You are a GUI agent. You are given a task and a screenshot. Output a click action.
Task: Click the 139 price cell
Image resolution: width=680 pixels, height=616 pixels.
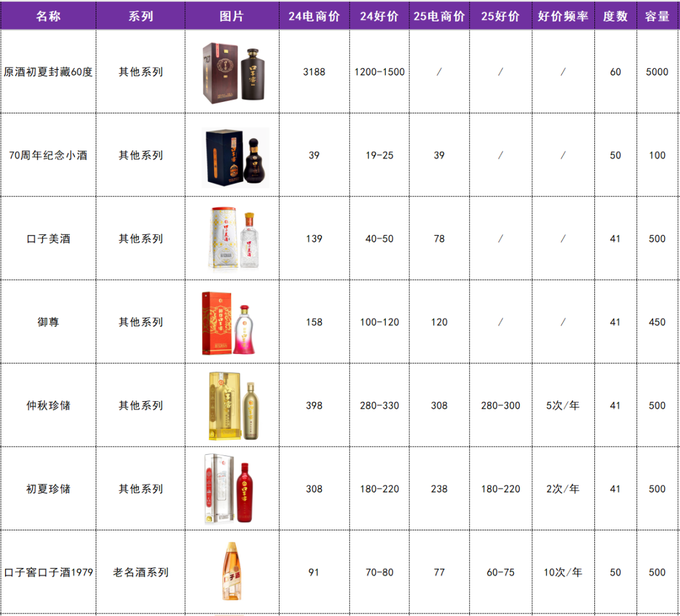[x=314, y=239]
